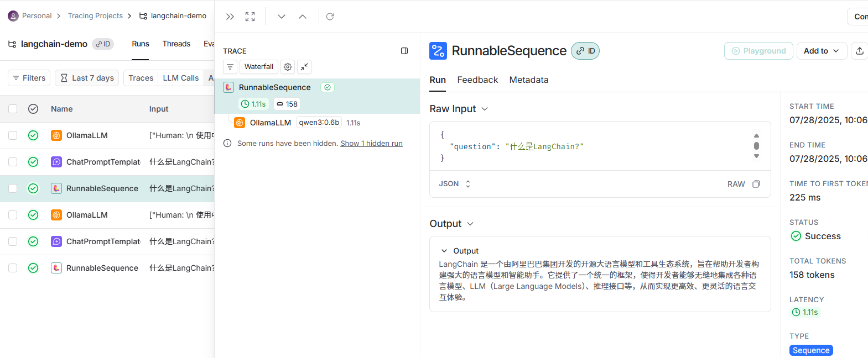This screenshot has height=358, width=868.
Task: Click the 158 token count badge in trace
Action: coord(287,104)
